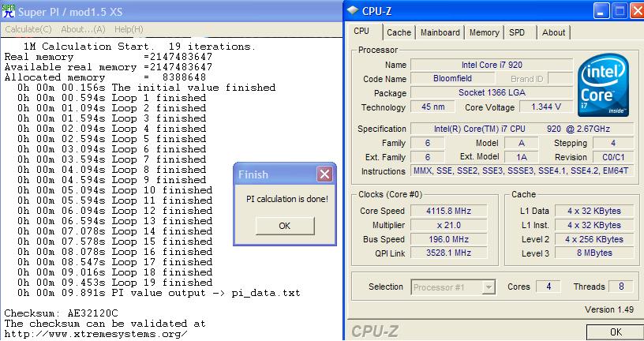
Task: Click the checksum line AE32120C
Action: point(62,313)
